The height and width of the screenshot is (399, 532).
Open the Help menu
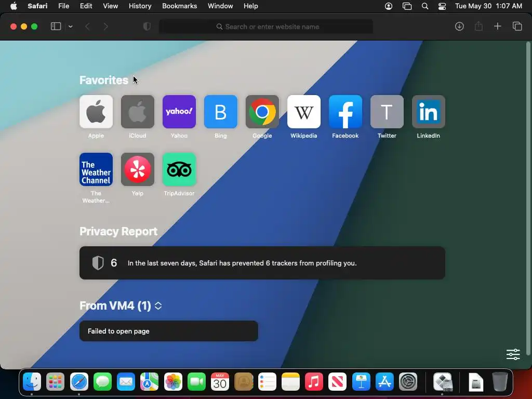point(251,6)
